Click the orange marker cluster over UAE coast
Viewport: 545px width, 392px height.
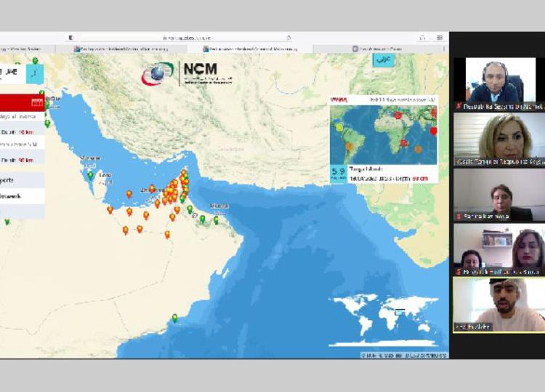coord(173,192)
